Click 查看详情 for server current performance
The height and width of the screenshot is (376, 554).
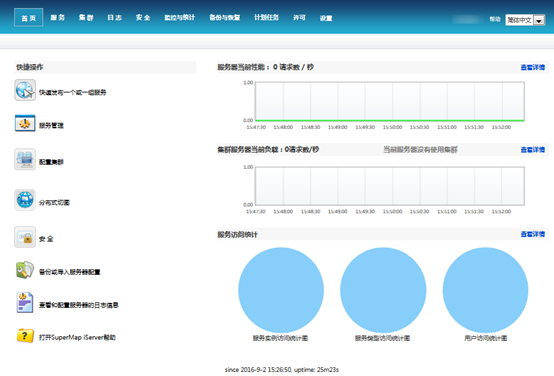533,67
